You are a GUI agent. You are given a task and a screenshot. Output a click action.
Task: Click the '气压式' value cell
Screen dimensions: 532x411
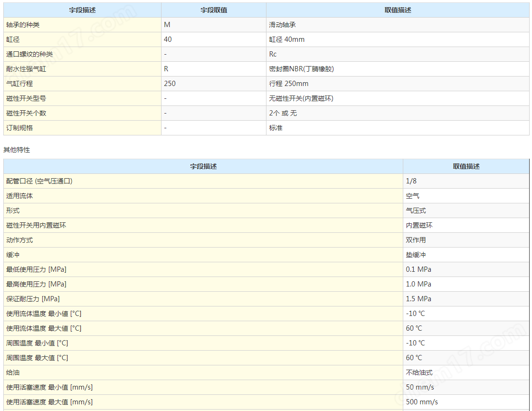coord(466,210)
